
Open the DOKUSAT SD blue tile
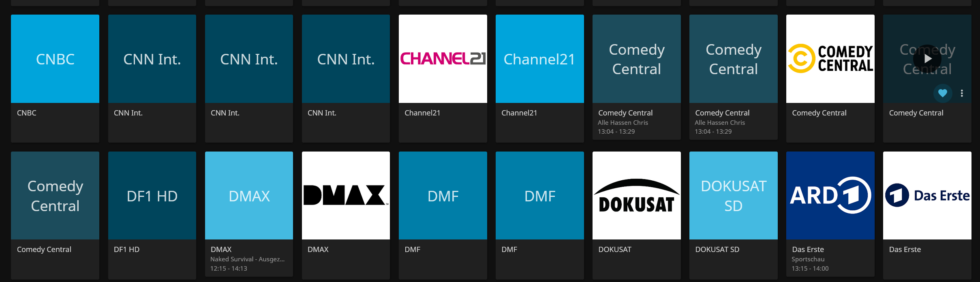(x=733, y=195)
